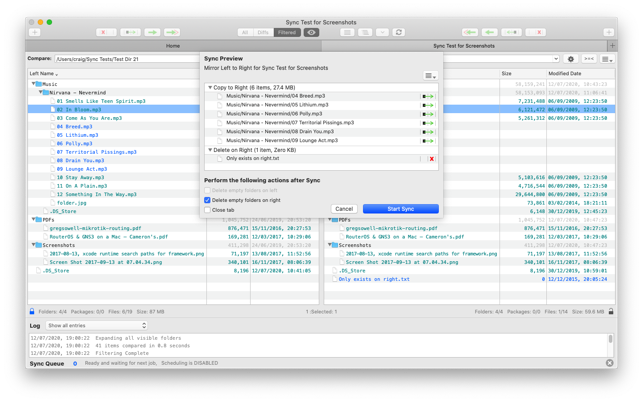The height and width of the screenshot is (402, 643).
Task: Click the round close icon in Sync Queue bar
Action: 609,363
